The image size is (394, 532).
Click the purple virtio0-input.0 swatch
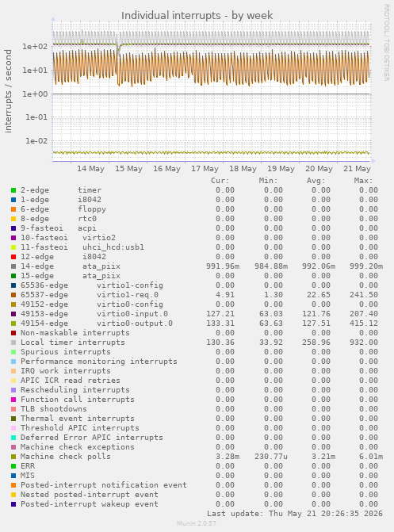[13, 314]
